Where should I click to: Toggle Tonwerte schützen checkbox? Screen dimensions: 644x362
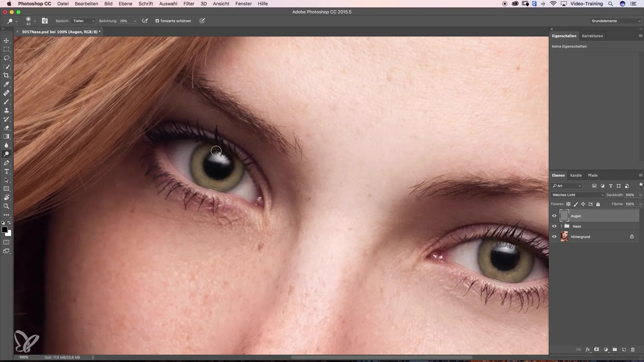point(157,21)
